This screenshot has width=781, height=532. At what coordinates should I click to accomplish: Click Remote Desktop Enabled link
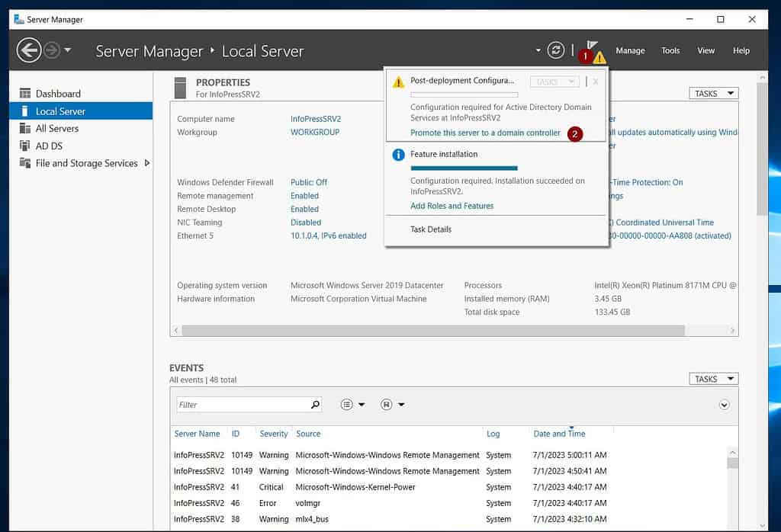pyautogui.click(x=304, y=210)
